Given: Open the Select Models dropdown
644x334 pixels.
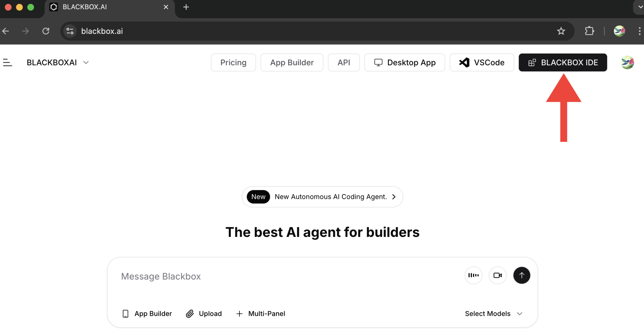Looking at the screenshot, I should click(493, 313).
